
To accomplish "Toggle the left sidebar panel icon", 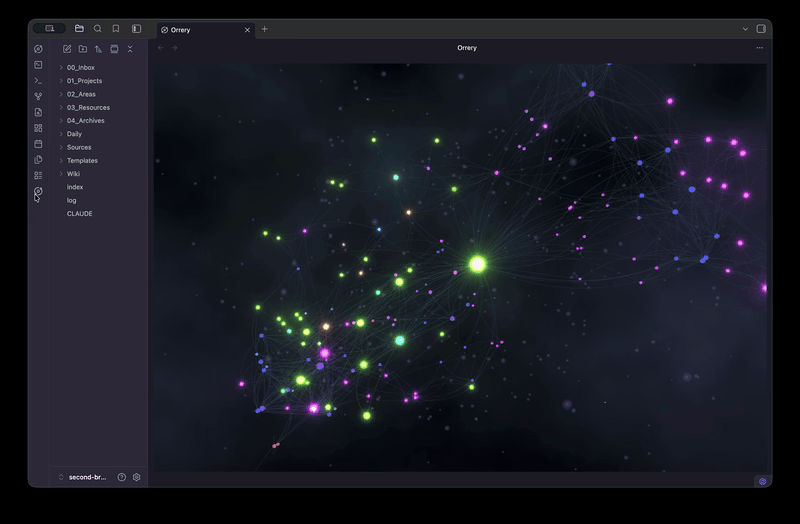I will point(136,29).
